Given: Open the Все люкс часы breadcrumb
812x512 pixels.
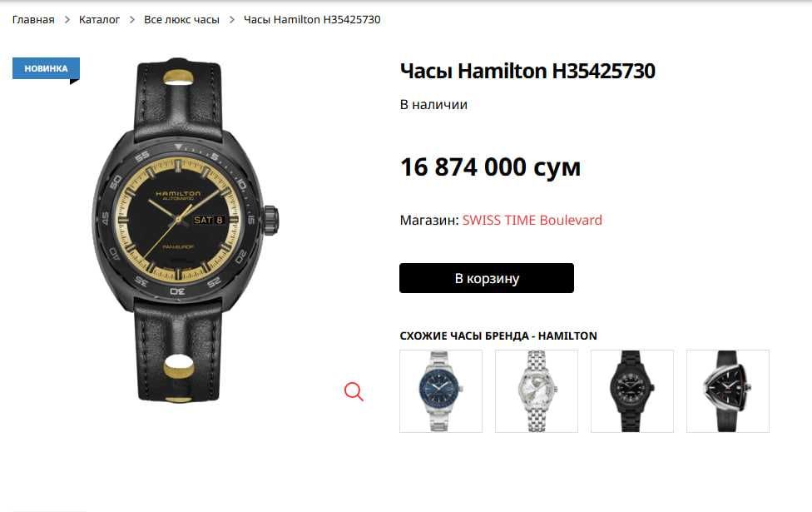Looking at the screenshot, I should click(181, 20).
